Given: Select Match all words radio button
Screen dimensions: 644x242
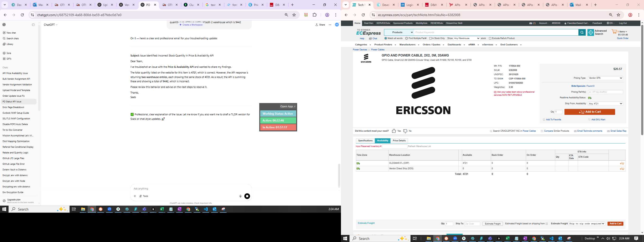Looking at the screenshot, I should (385, 39).
